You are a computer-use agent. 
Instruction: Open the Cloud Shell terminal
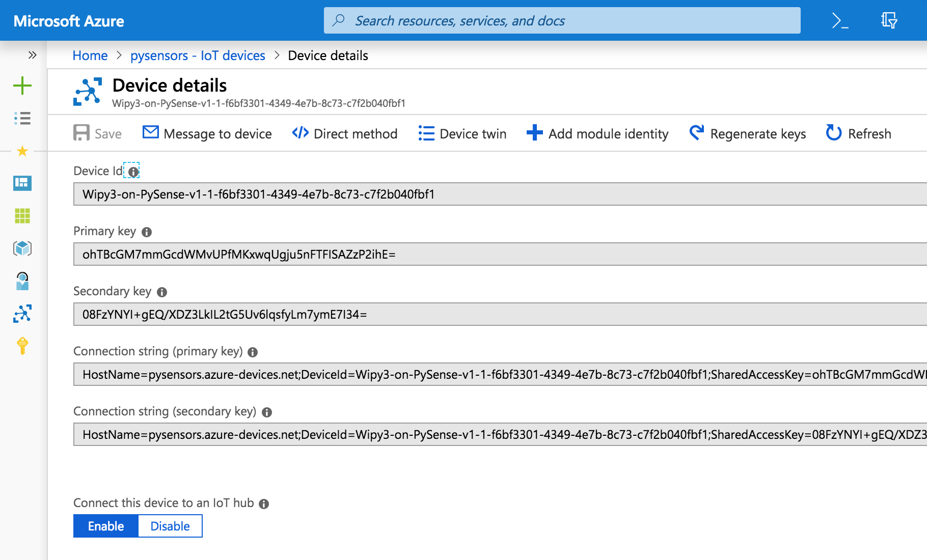click(838, 20)
